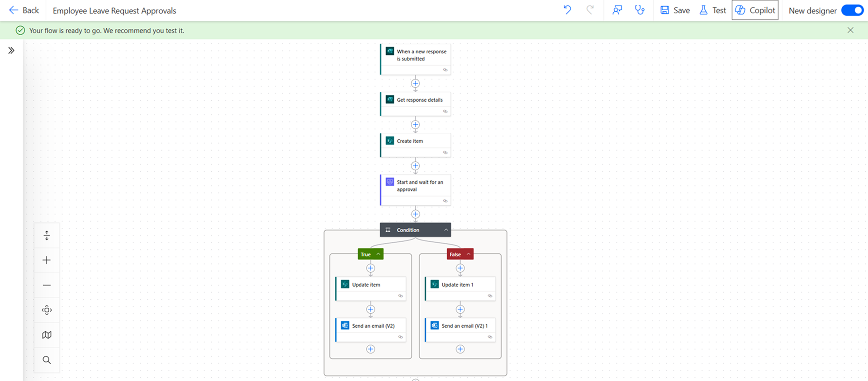This screenshot has height=381, width=868.
Task: Add action above Update item 1 in False branch
Action: click(x=460, y=268)
